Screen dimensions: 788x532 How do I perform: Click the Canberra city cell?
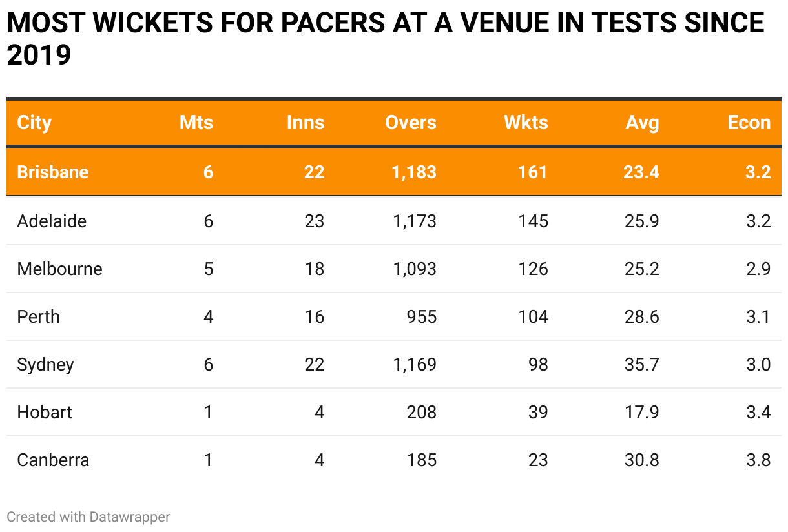point(53,460)
